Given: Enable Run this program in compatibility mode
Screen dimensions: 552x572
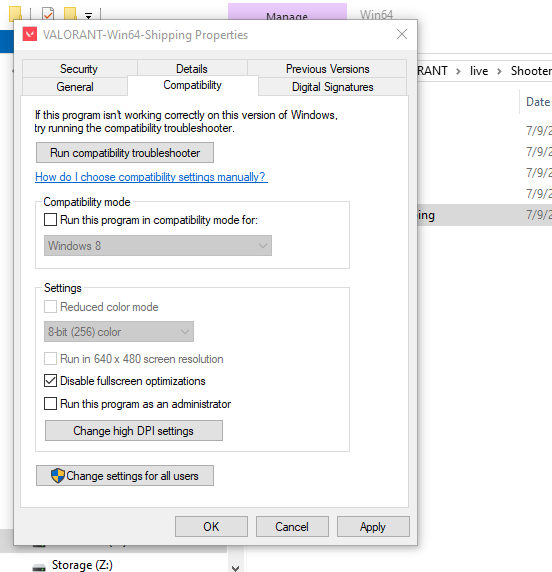Looking at the screenshot, I should [x=50, y=220].
